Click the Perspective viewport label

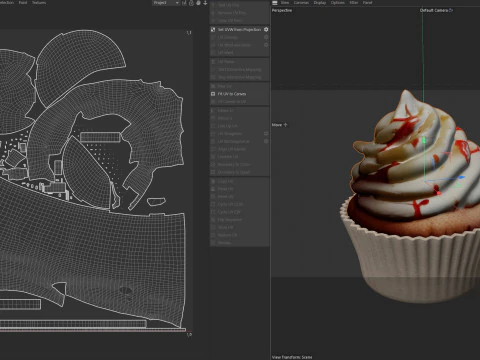coord(282,10)
